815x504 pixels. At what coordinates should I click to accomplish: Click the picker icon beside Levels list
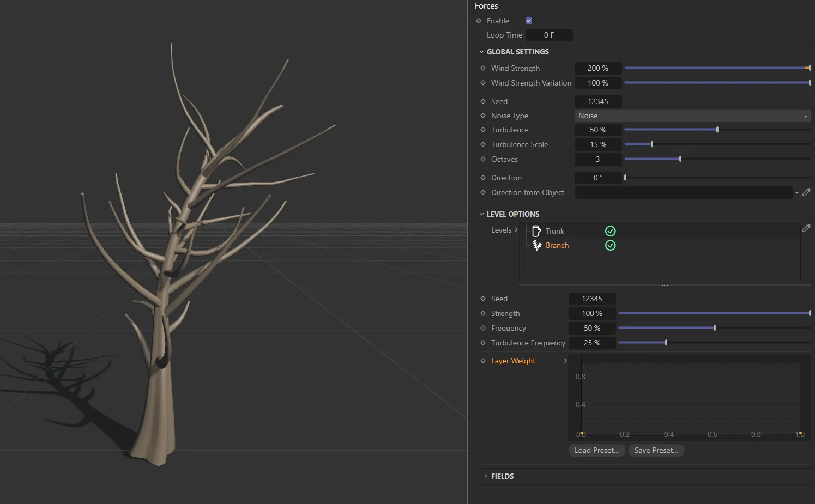click(806, 229)
